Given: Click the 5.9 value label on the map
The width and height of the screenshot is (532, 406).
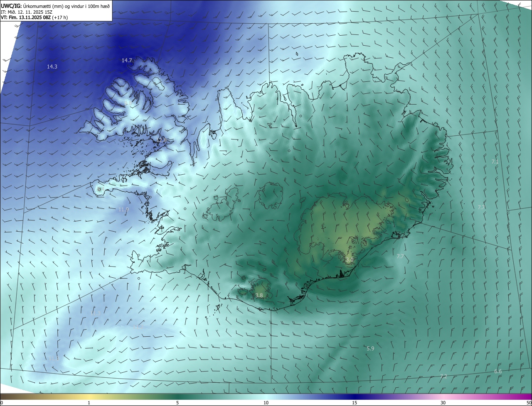Looking at the screenshot, I should 370,348.
